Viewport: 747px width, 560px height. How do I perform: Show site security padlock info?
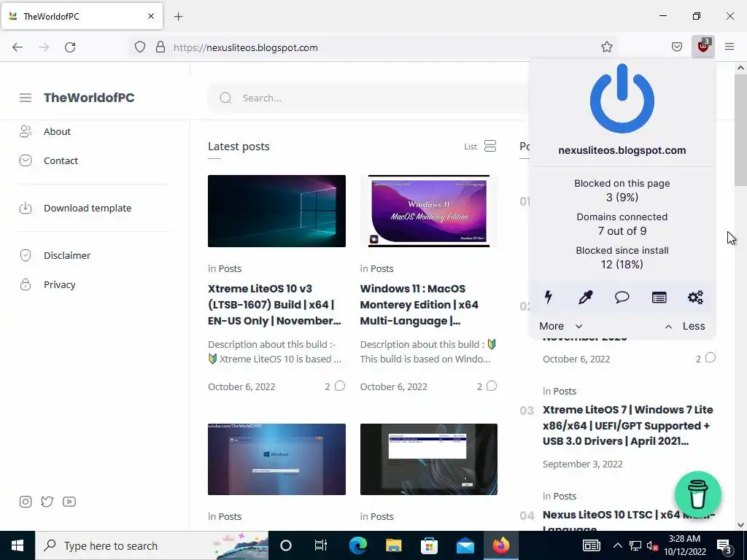point(160,47)
